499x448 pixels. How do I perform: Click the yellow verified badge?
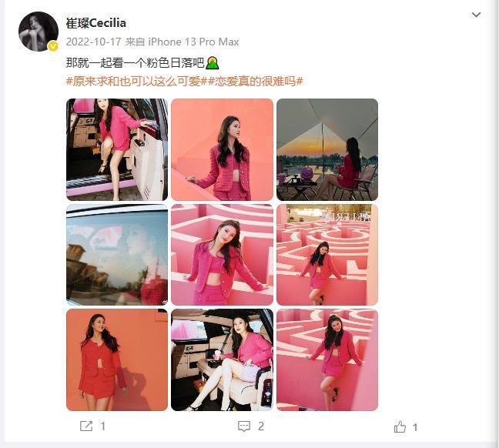pyautogui.click(x=53, y=46)
